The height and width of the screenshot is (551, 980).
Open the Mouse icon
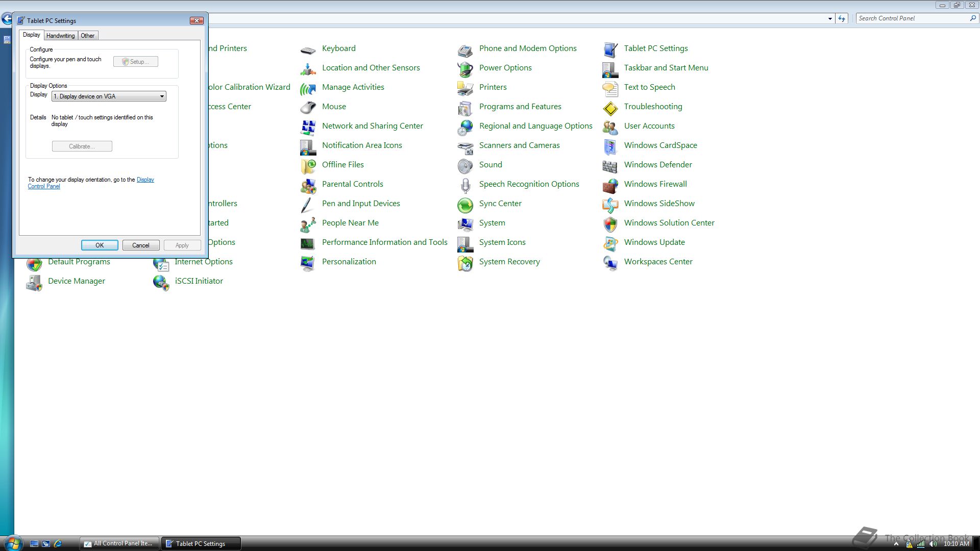308,108
